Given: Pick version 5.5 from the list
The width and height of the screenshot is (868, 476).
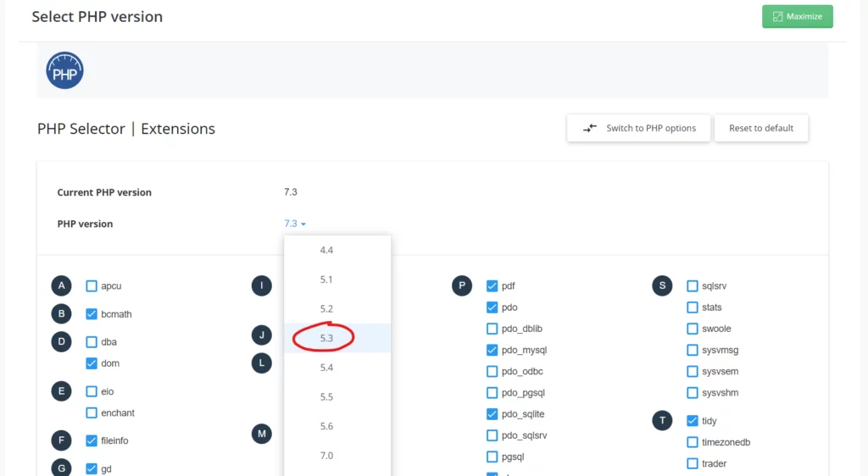Looking at the screenshot, I should pos(337,397).
